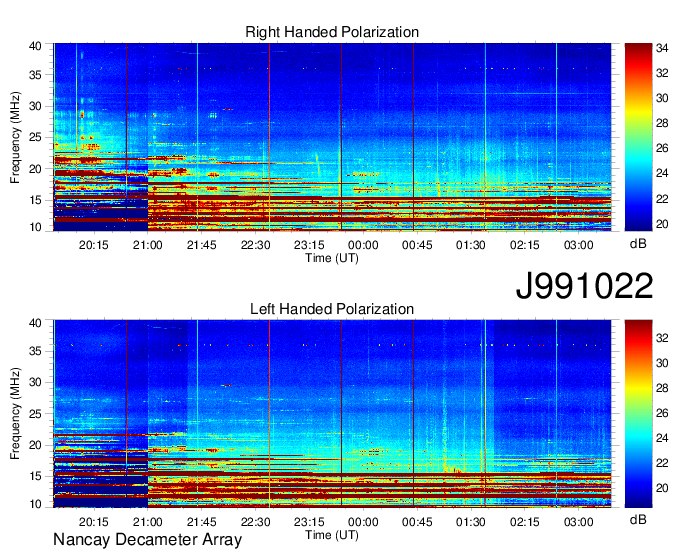Image resolution: width=680 pixels, height=552 pixels.
Task: Click the dB unit label under top color bar
Action: pos(638,244)
